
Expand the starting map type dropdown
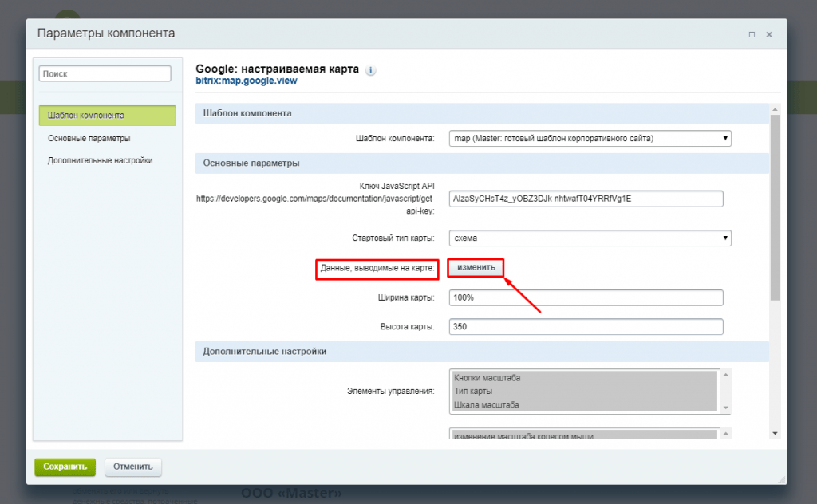[x=590, y=238]
